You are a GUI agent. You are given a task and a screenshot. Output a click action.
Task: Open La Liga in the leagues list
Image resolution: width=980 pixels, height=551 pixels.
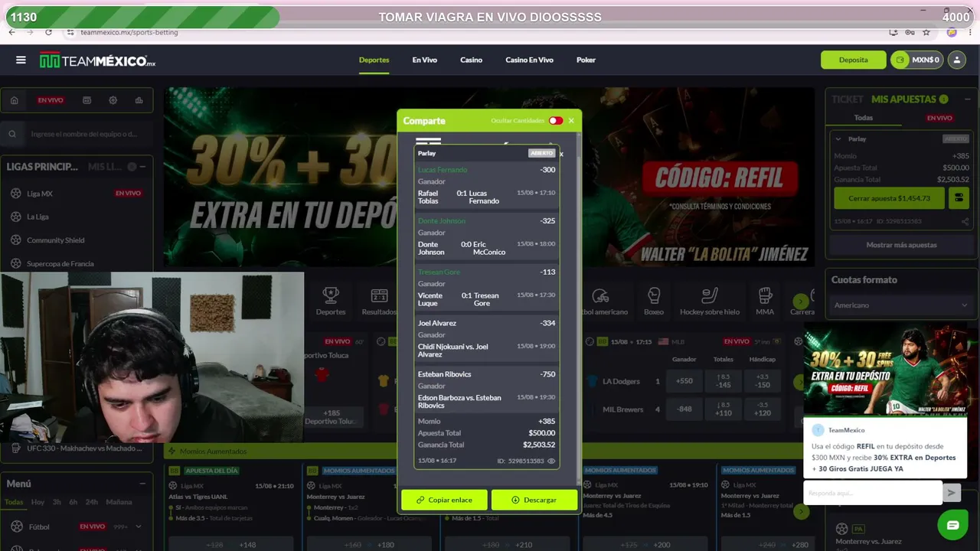77,217
